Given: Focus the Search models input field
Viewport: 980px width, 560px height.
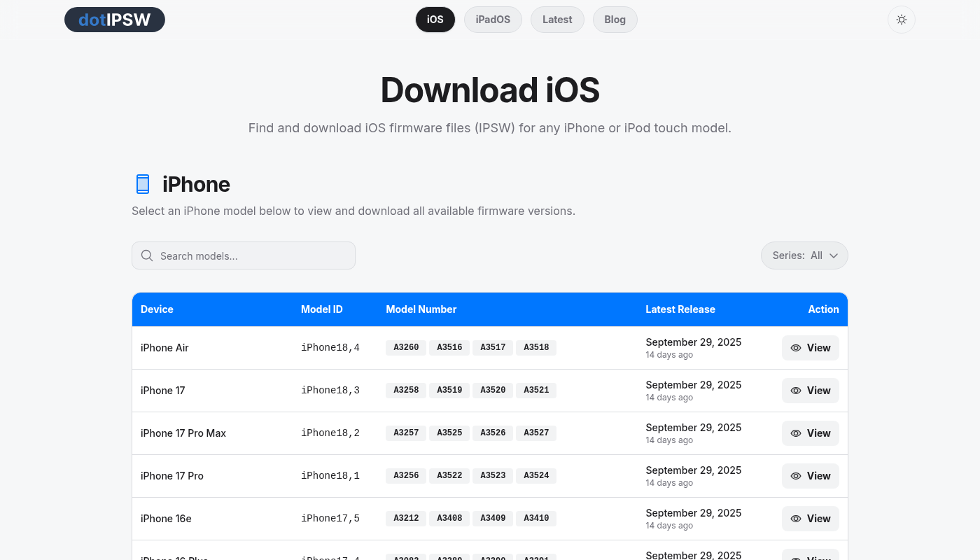Looking at the screenshot, I should click(252, 255).
